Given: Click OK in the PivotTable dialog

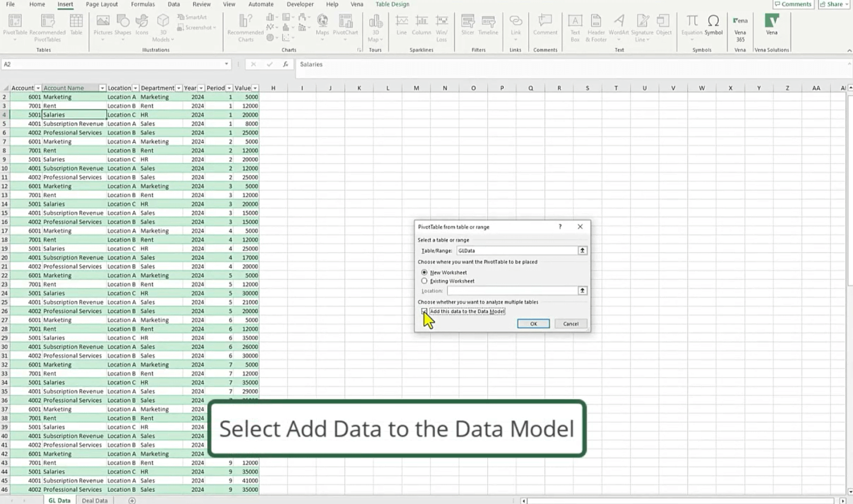Looking at the screenshot, I should 533,323.
